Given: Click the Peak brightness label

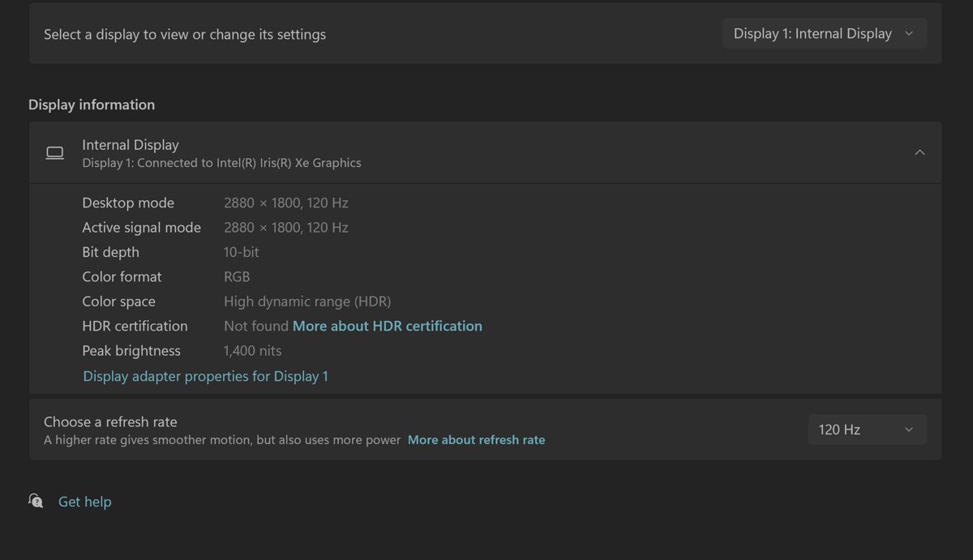Looking at the screenshot, I should click(x=131, y=351).
